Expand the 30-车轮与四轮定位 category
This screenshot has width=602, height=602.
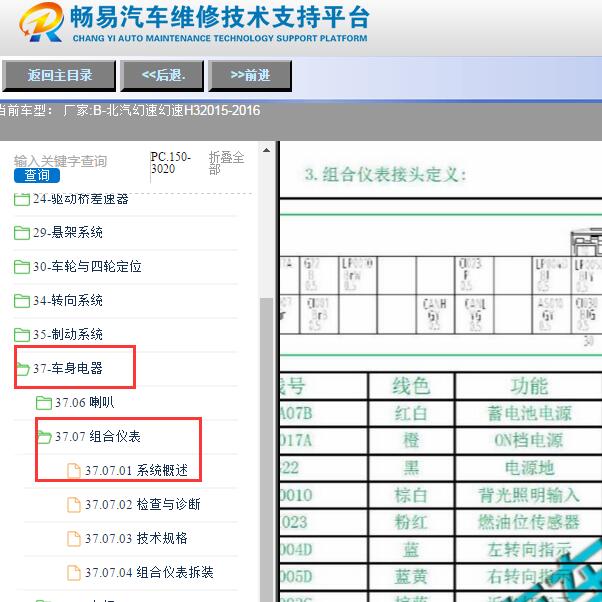pos(87,266)
